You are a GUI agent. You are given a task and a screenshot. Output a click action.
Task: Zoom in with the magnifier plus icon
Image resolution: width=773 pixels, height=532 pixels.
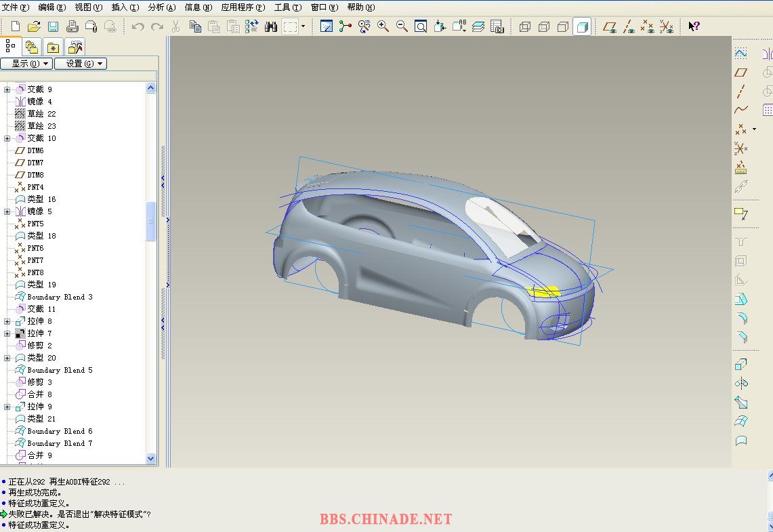click(383, 26)
